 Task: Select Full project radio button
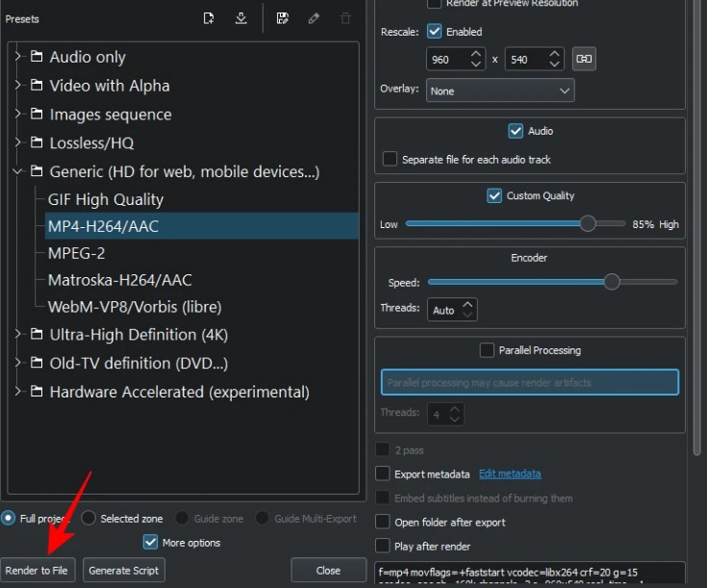8,518
